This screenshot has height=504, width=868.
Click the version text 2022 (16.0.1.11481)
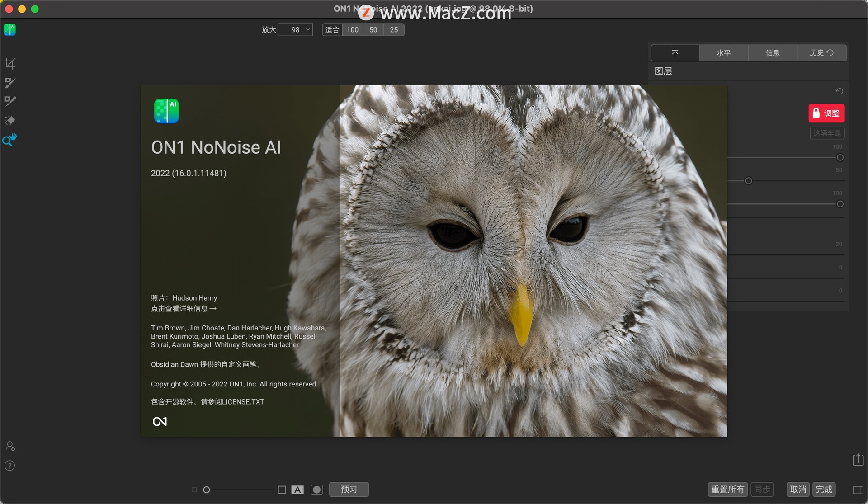click(189, 173)
